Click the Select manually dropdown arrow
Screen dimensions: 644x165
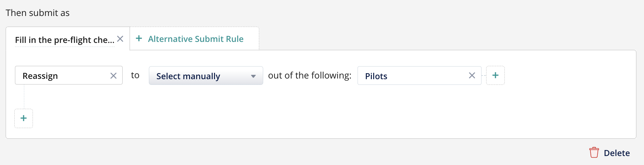[x=253, y=76]
